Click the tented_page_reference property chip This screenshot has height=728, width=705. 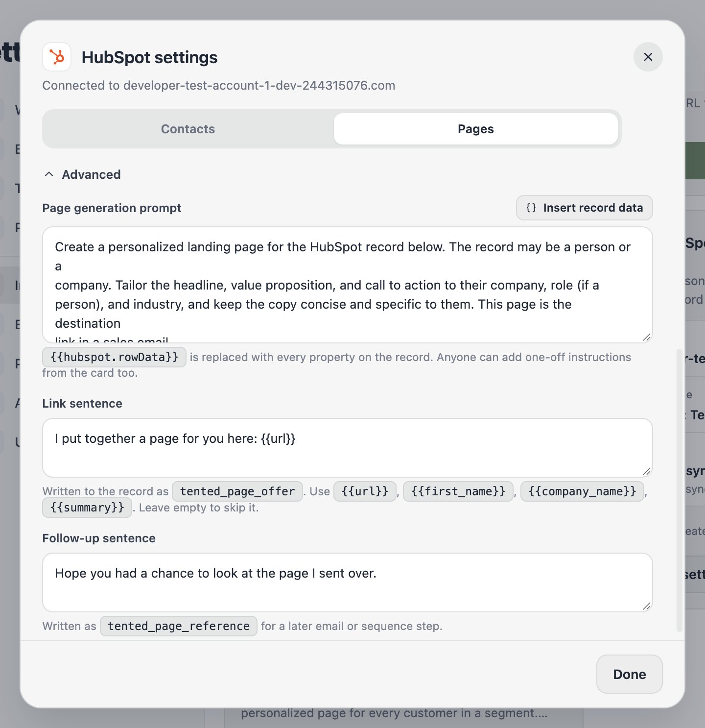coord(179,626)
